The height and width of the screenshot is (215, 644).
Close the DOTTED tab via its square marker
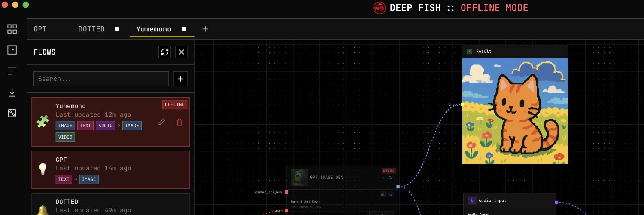point(117,29)
